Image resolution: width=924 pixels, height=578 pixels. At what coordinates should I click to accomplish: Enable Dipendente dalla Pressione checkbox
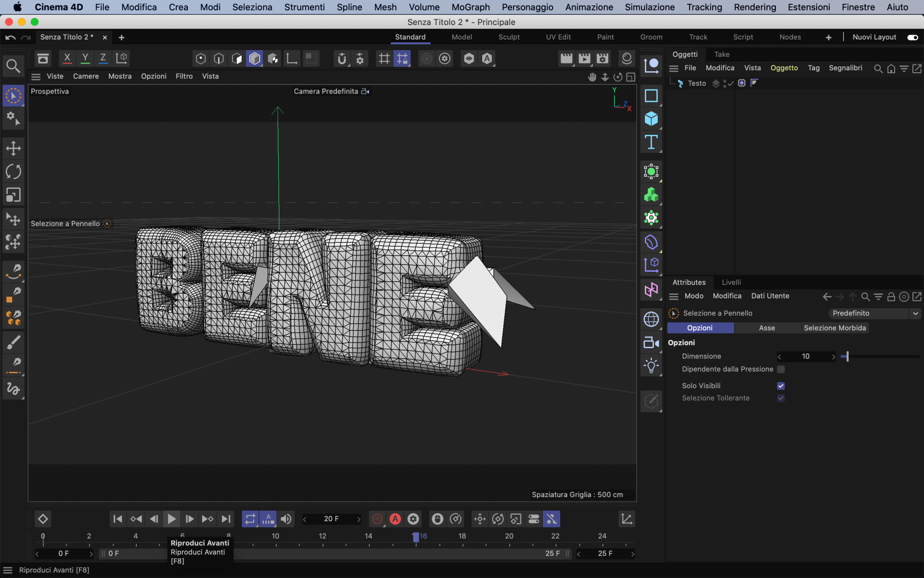point(781,369)
